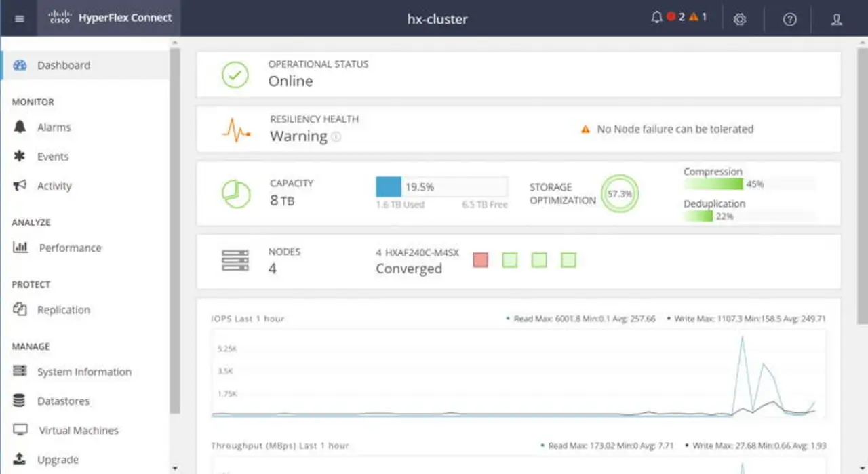This screenshot has height=474, width=868.
Task: Open the hamburger navigation menu
Action: click(x=19, y=18)
